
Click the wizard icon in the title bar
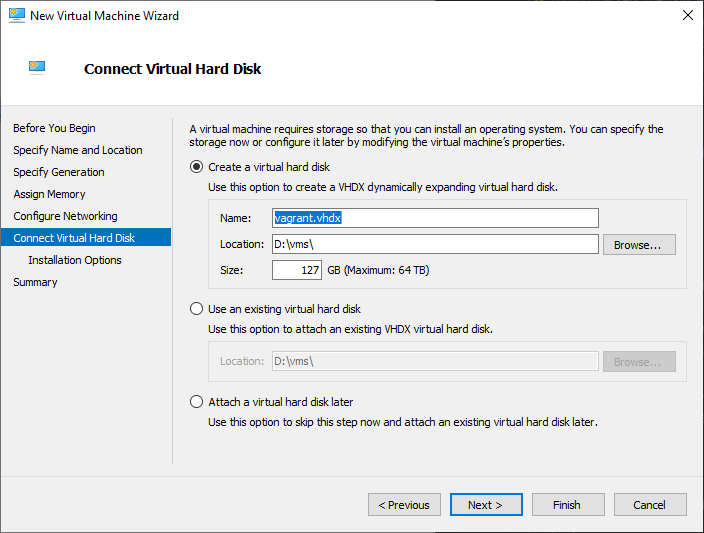(x=16, y=16)
